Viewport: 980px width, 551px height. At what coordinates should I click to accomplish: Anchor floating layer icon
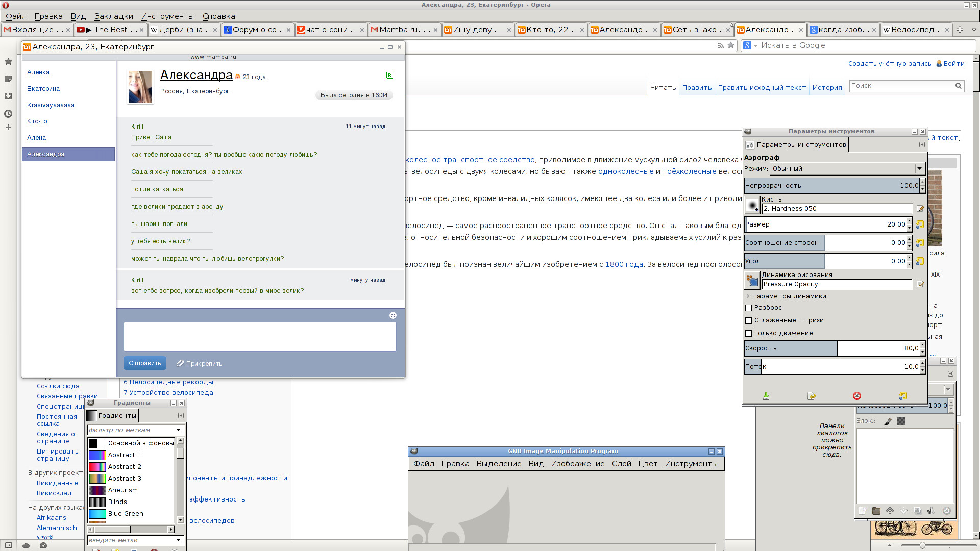[x=932, y=511]
